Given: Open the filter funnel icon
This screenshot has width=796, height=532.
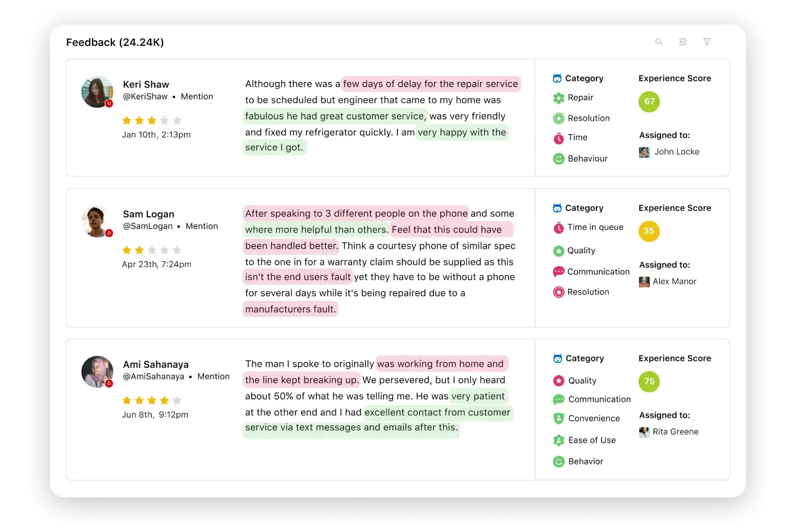Looking at the screenshot, I should coord(707,42).
